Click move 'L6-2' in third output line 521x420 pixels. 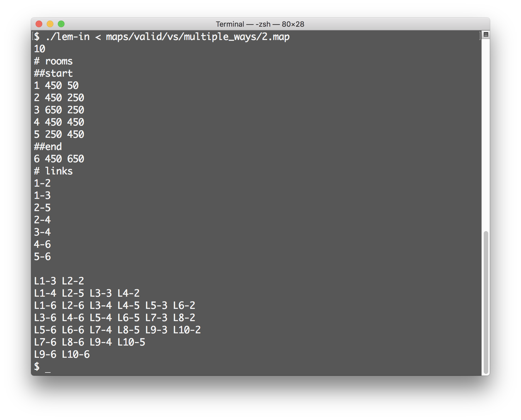[x=184, y=306]
